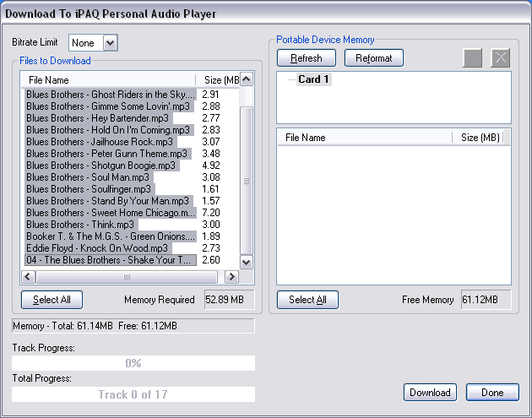This screenshot has height=418, width=532.
Task: Click the gray square icon in Portable Device Memory
Action: 473,58
